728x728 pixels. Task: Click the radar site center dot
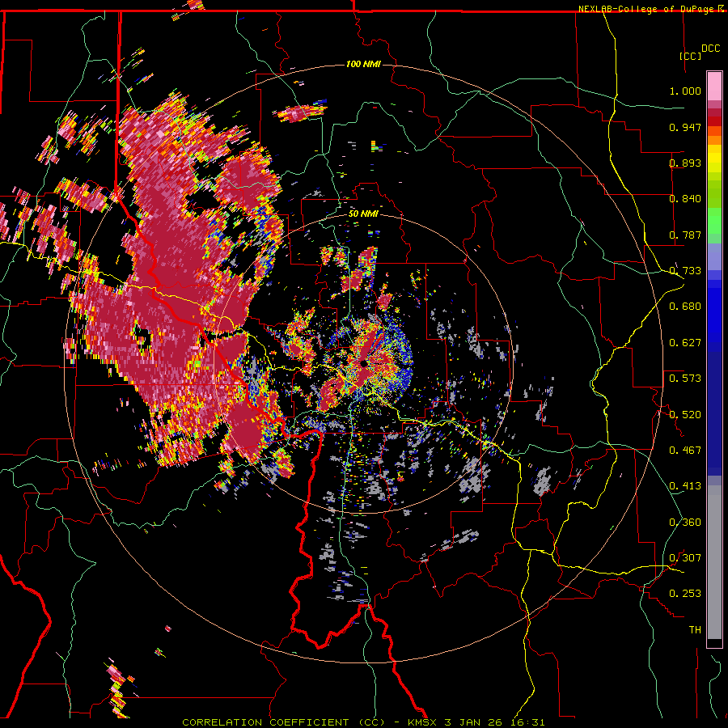click(363, 363)
